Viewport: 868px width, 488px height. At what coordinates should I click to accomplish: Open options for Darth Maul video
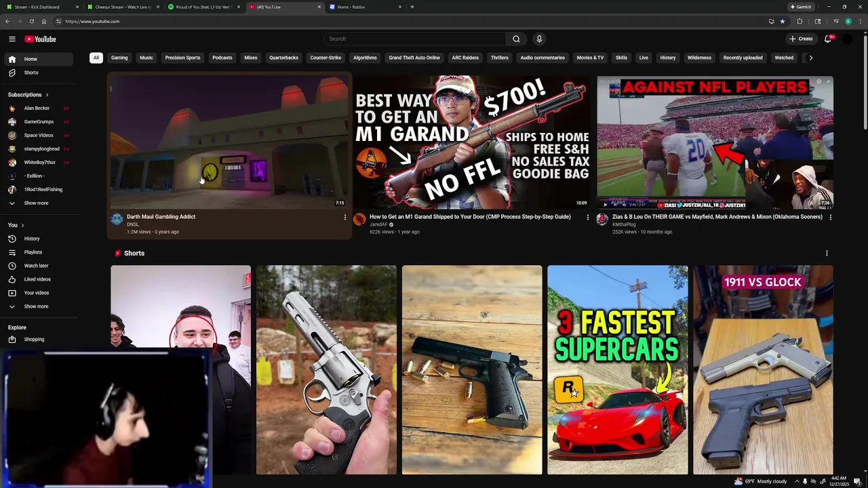pyautogui.click(x=344, y=218)
